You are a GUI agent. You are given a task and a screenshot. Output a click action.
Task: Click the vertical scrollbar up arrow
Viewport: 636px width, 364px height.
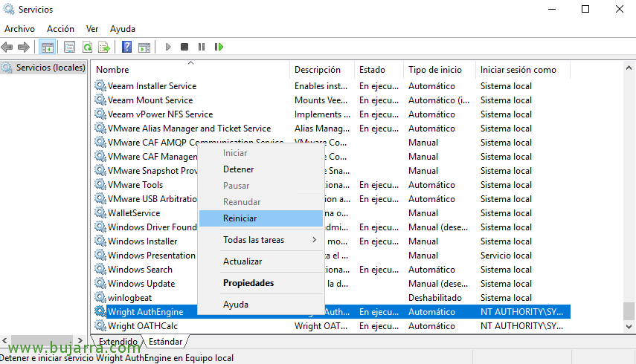tap(629, 68)
